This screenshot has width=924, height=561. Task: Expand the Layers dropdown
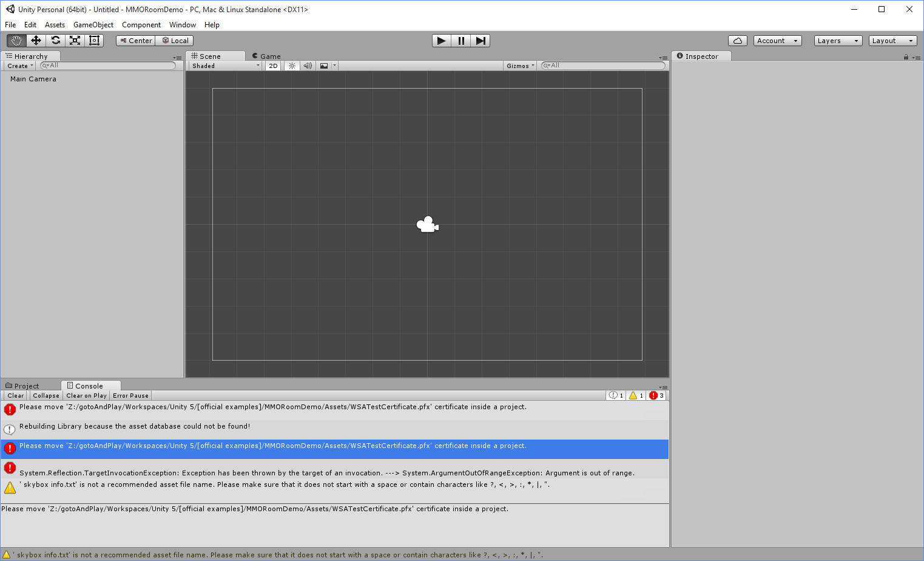pyautogui.click(x=838, y=41)
